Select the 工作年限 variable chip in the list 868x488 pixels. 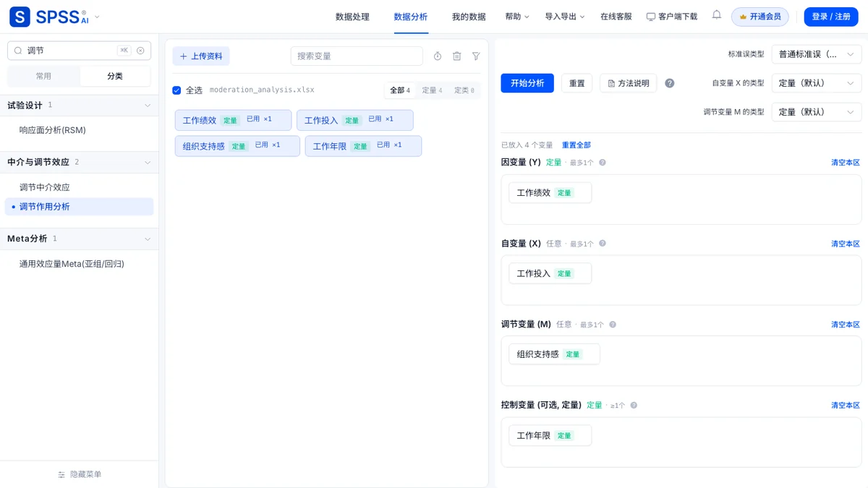click(x=363, y=146)
